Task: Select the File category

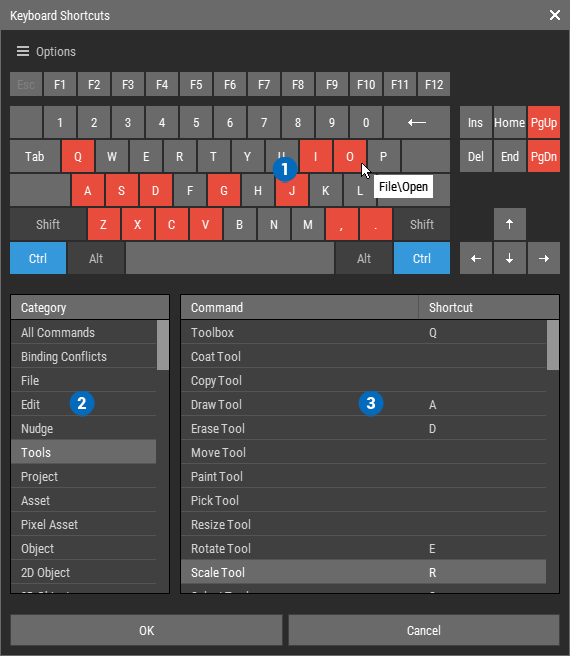Action: (84, 380)
